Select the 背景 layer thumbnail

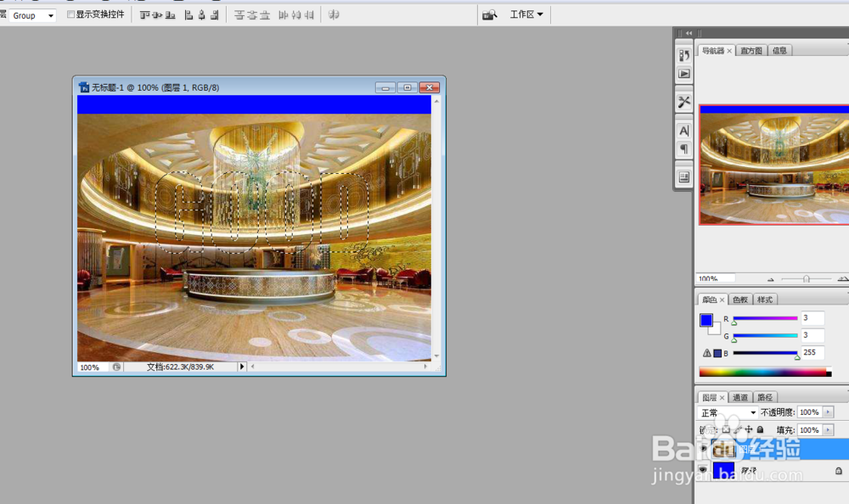click(x=723, y=470)
